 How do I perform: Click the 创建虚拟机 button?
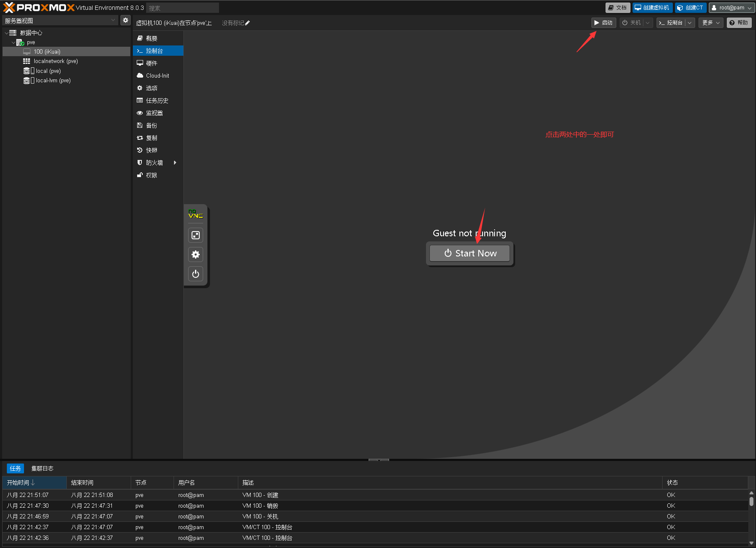tap(652, 8)
